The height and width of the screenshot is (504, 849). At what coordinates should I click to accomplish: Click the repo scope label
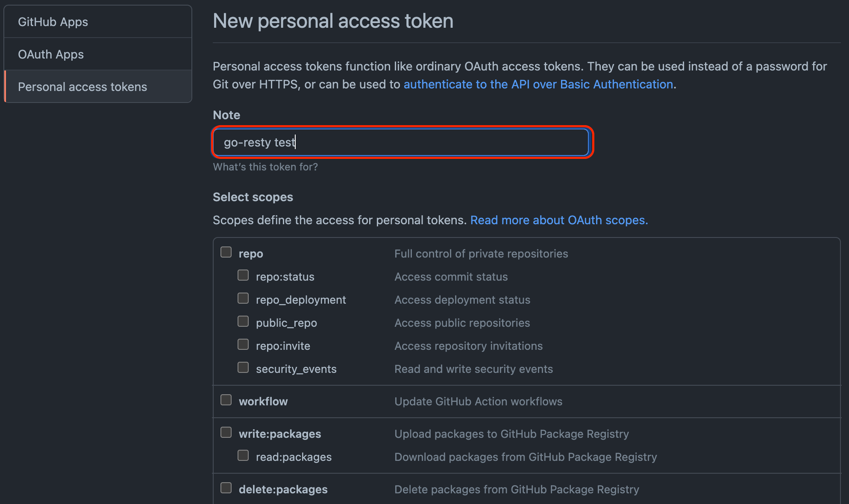pyautogui.click(x=251, y=254)
